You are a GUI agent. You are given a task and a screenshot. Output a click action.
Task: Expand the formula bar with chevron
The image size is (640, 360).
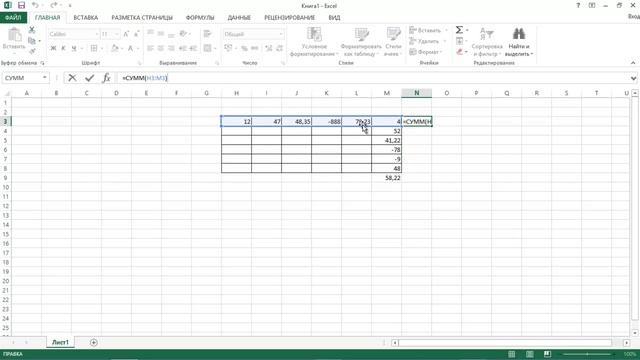click(633, 78)
